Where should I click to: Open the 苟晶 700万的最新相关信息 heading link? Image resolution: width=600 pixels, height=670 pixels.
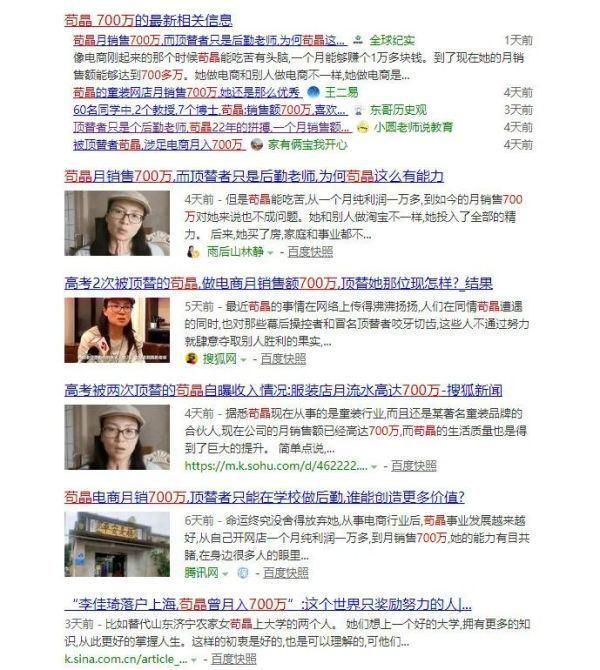pyautogui.click(x=148, y=21)
